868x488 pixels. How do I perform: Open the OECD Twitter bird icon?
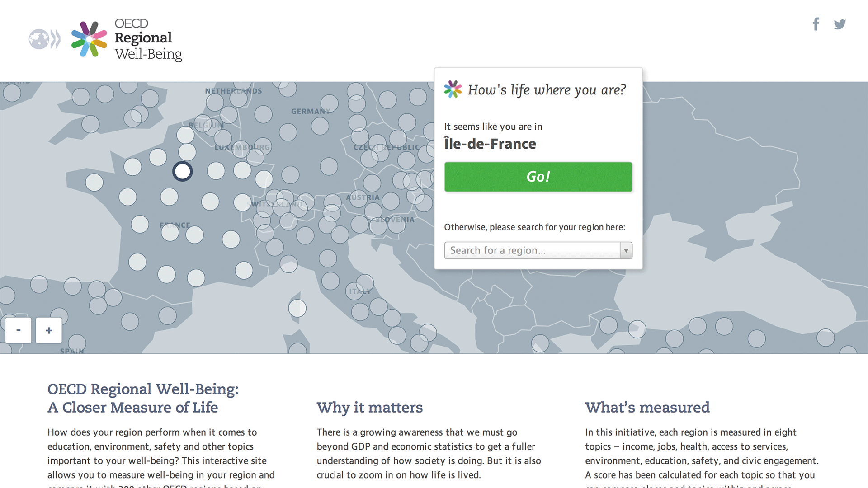(x=840, y=24)
